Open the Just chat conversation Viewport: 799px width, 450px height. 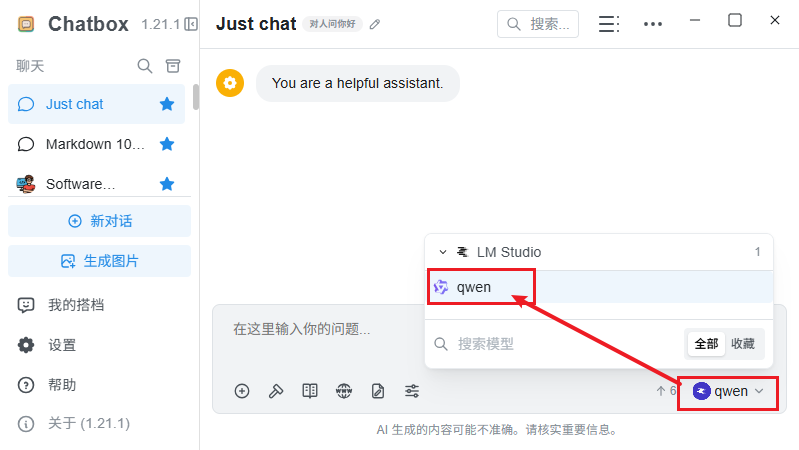pyautogui.click(x=96, y=104)
